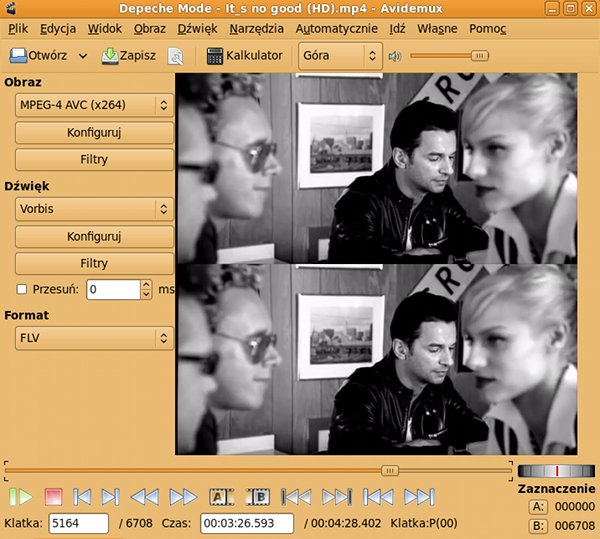The height and width of the screenshot is (539, 600).
Task: Open the Widok menu
Action: coord(104,29)
